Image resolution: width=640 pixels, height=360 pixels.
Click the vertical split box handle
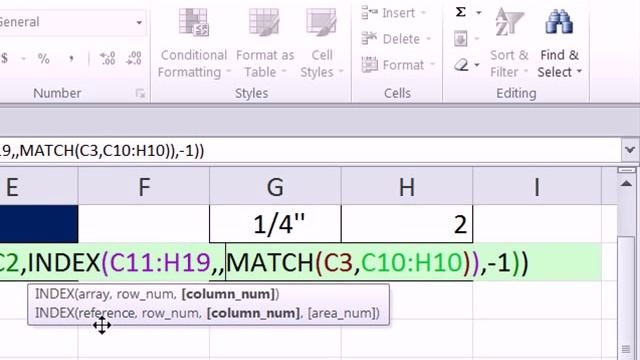tap(626, 170)
